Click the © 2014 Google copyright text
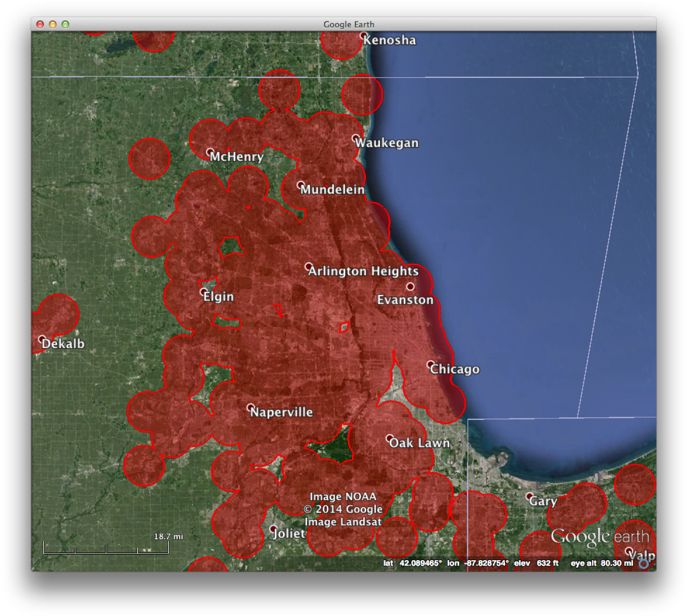 [343, 509]
